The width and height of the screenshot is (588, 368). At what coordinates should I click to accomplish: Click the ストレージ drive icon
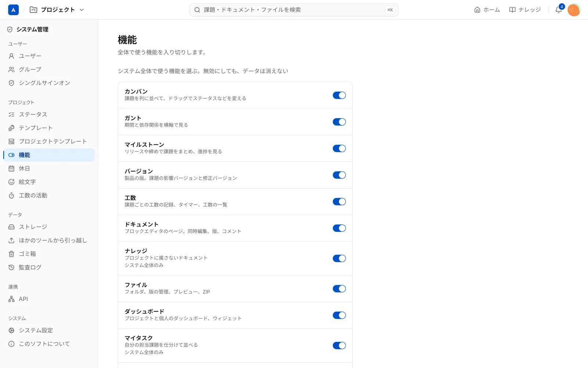(11, 227)
